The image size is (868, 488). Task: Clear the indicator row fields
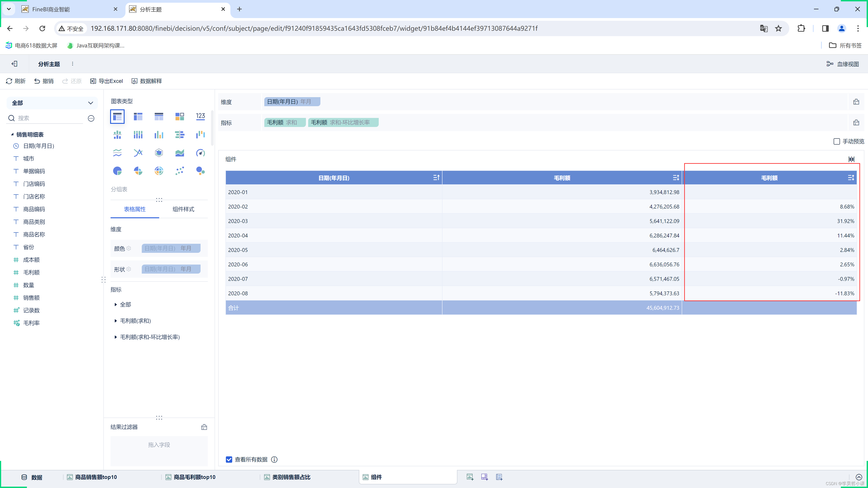[856, 123]
